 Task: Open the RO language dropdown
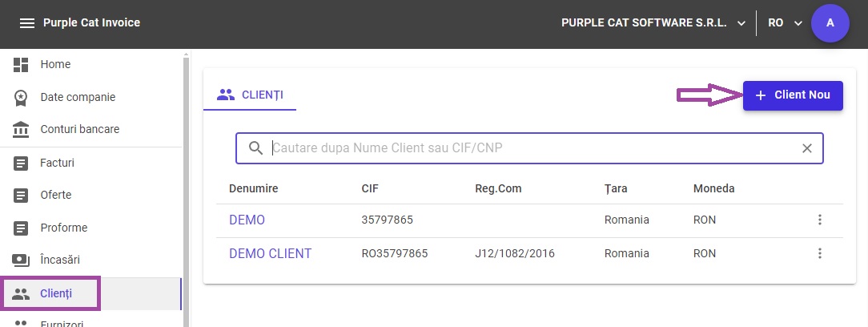[x=785, y=22]
